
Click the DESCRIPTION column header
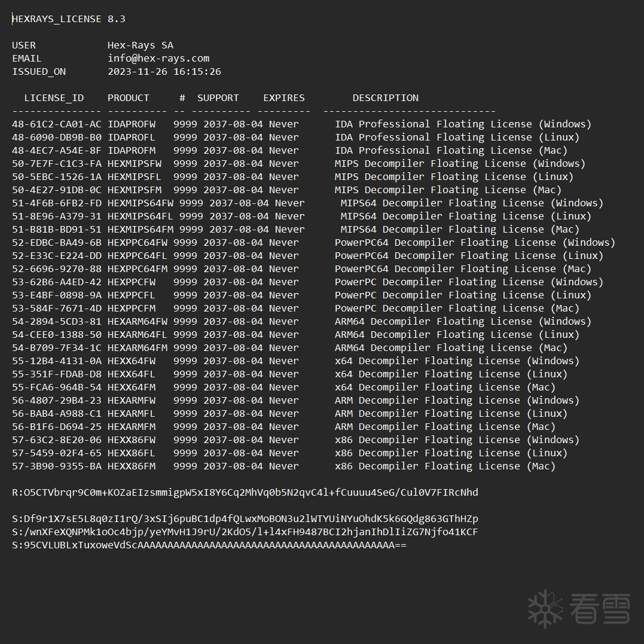click(x=386, y=98)
